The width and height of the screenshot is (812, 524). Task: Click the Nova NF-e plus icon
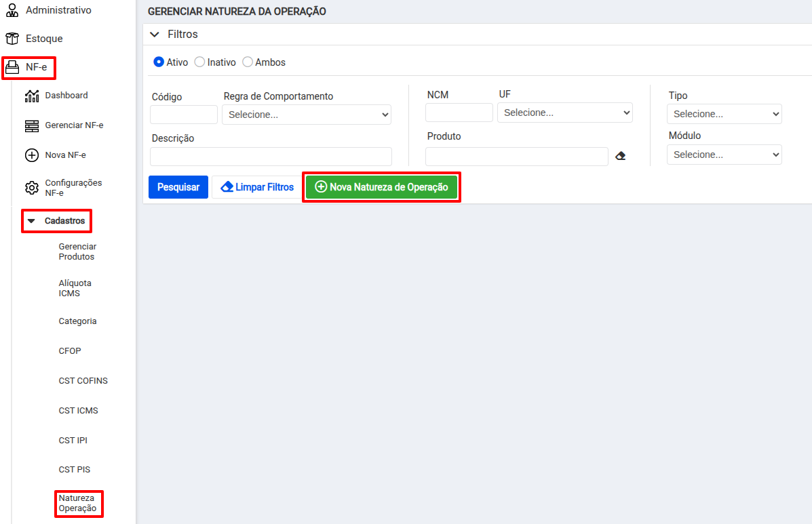pos(32,155)
